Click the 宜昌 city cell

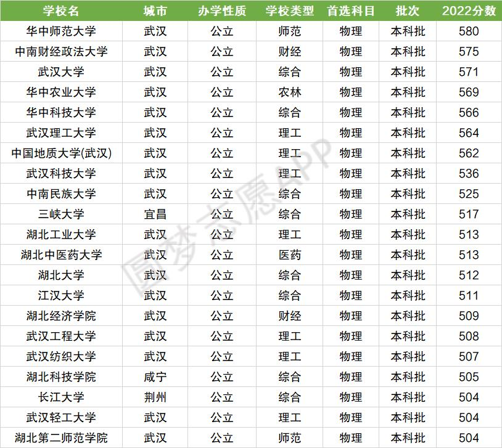(x=155, y=214)
